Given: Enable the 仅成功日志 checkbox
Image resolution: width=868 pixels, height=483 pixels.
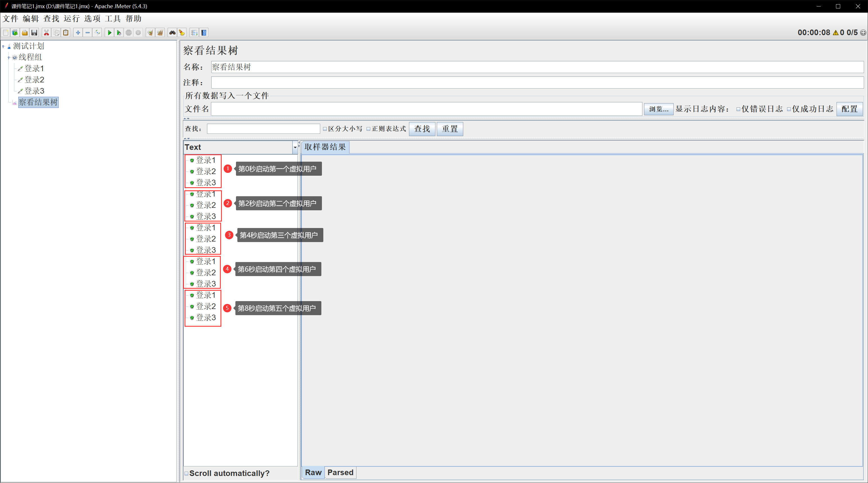Looking at the screenshot, I should 789,109.
